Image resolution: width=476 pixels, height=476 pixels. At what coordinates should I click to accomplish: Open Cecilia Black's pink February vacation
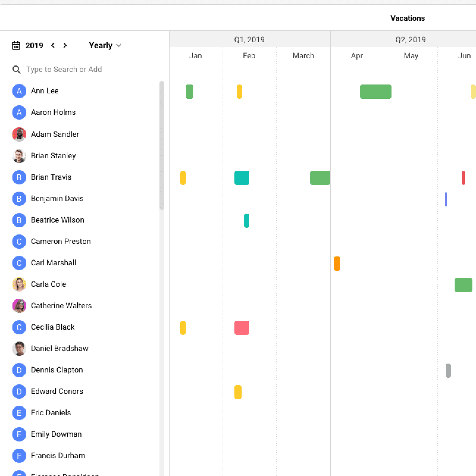pyautogui.click(x=242, y=328)
